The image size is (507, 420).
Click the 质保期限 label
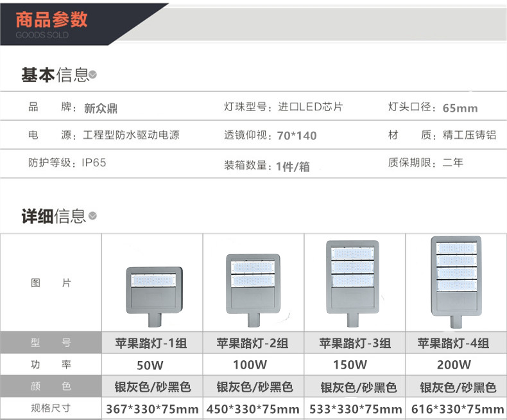[x=412, y=162]
